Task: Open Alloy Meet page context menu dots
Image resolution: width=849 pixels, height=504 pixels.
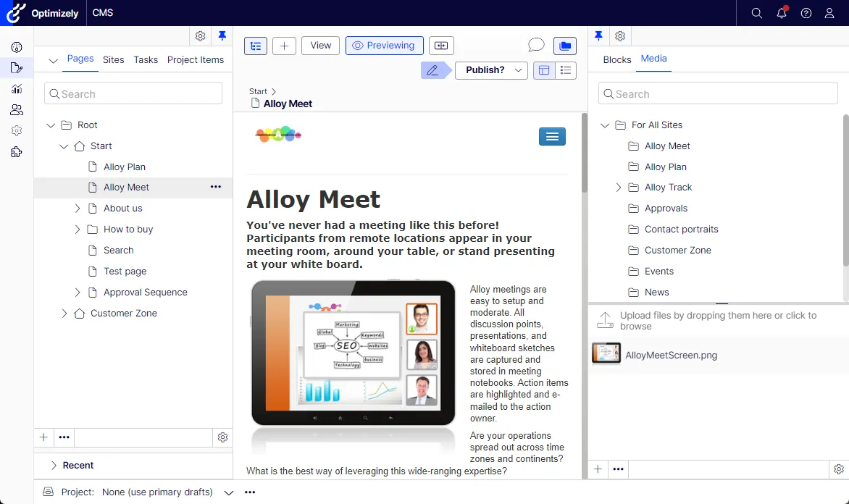Action: pos(215,187)
